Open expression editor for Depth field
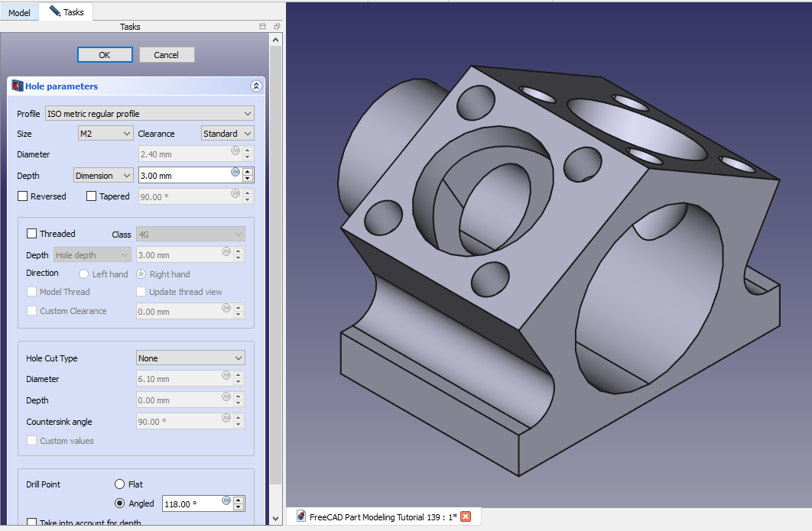 (235, 172)
